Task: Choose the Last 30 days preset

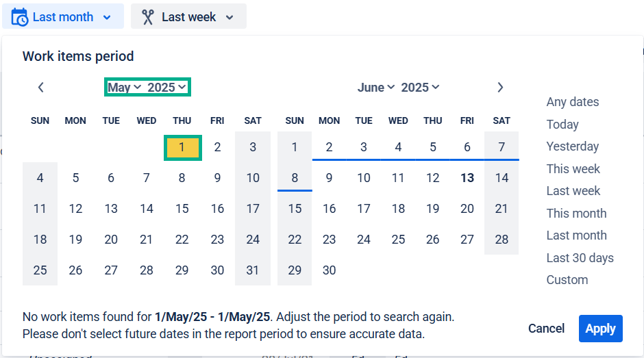Action: click(x=580, y=258)
